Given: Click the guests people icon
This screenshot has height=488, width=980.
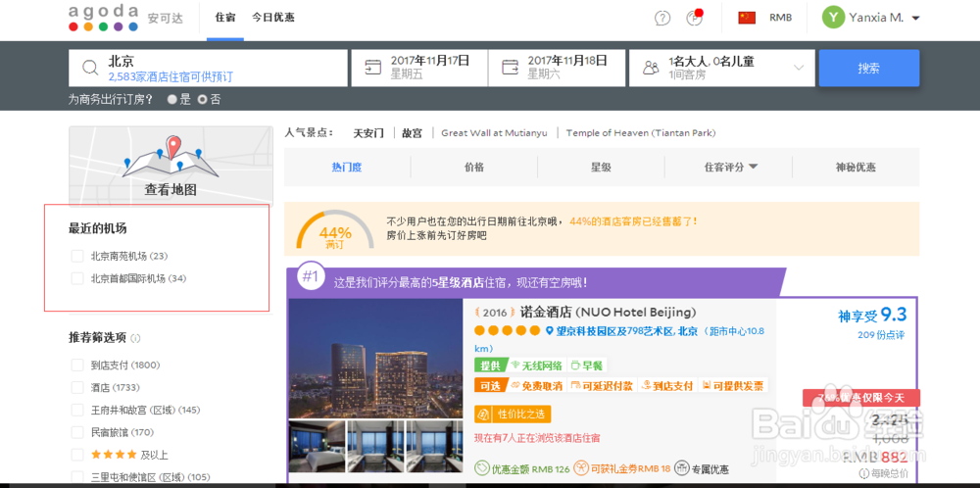Looking at the screenshot, I should coord(652,68).
